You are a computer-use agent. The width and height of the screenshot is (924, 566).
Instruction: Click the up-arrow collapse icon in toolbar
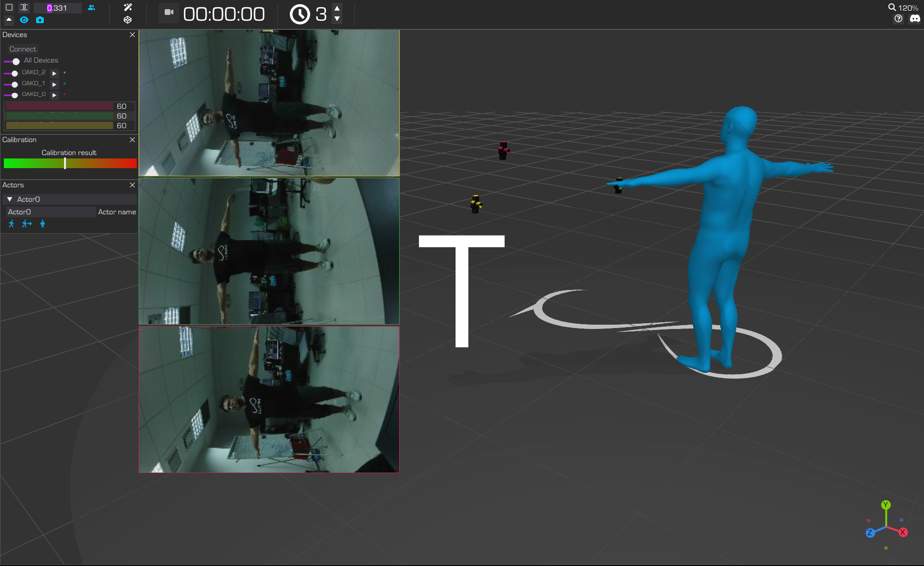(9, 20)
